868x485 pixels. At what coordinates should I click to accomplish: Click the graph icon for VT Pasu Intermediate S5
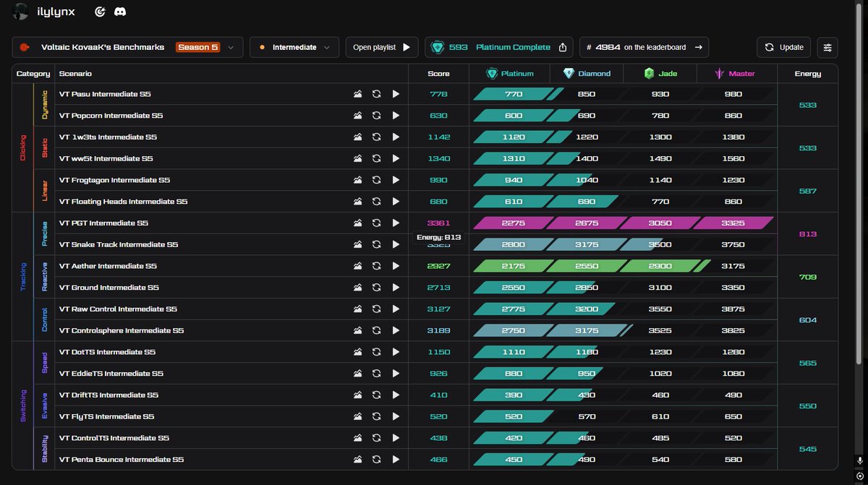tap(357, 94)
